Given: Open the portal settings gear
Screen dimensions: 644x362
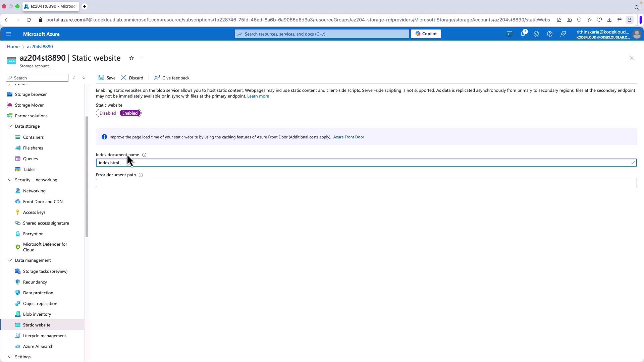Looking at the screenshot, I should pos(536,34).
